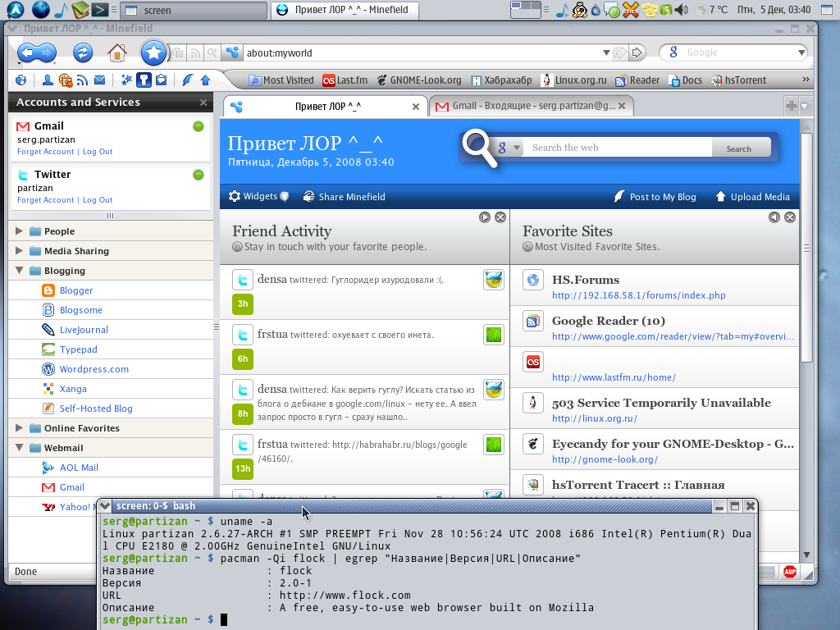Click the Adblock Plus status bar icon
The image size is (840, 630).
click(790, 572)
